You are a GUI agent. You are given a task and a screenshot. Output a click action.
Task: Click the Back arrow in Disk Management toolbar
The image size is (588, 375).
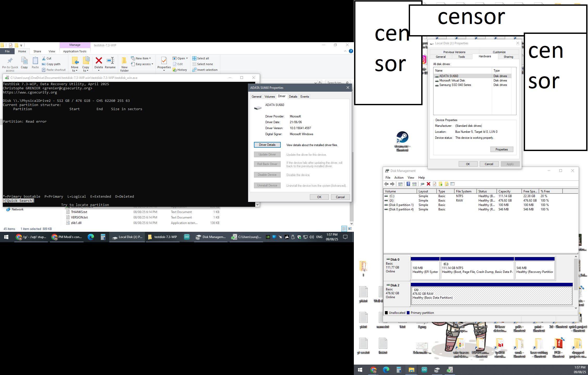386,184
